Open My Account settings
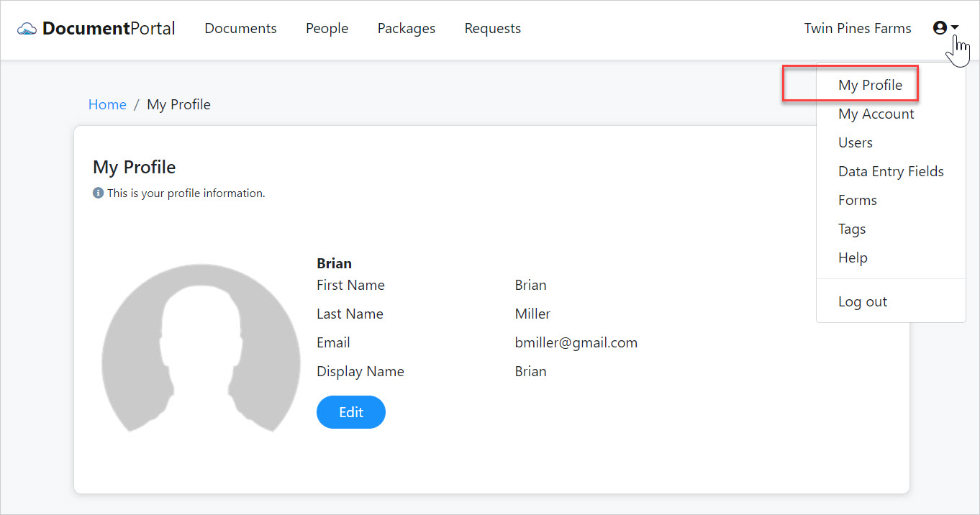Image resolution: width=980 pixels, height=515 pixels. (876, 114)
